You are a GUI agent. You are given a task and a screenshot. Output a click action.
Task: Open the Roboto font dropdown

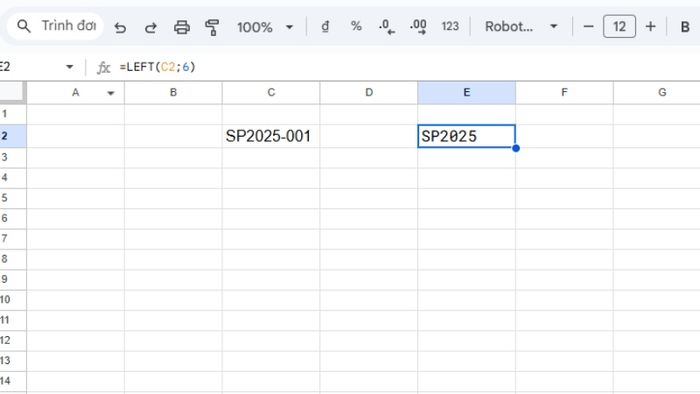(521, 27)
